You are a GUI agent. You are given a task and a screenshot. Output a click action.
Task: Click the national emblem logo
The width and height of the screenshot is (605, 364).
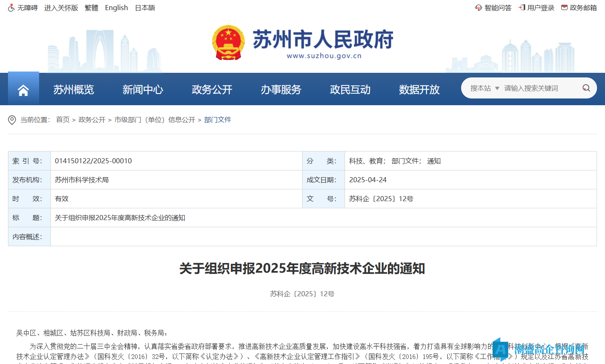point(228,43)
